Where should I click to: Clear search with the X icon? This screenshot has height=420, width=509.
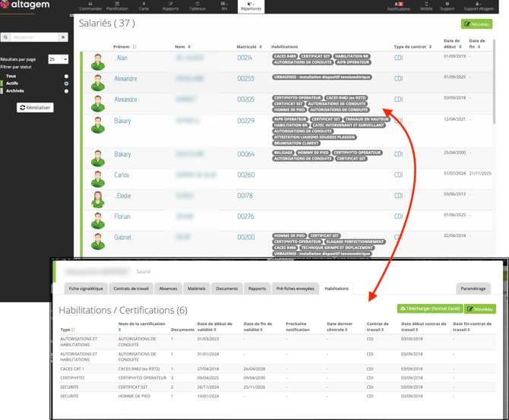63,37
